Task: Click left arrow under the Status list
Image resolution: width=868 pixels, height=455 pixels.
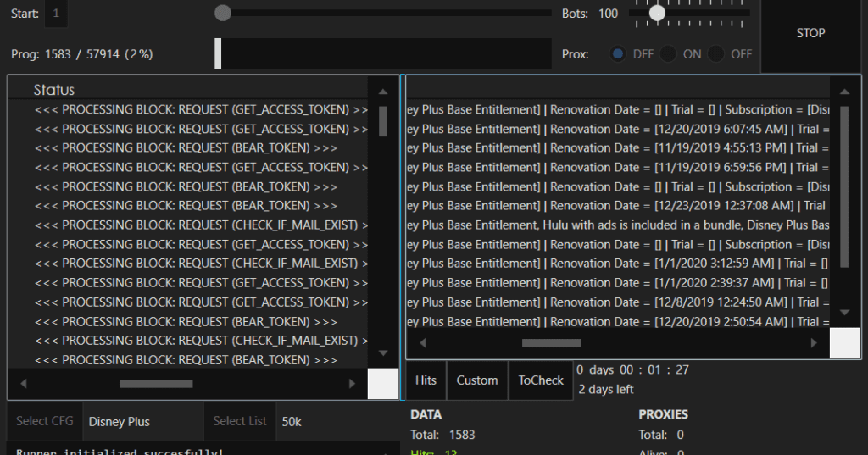Action: coord(23,384)
